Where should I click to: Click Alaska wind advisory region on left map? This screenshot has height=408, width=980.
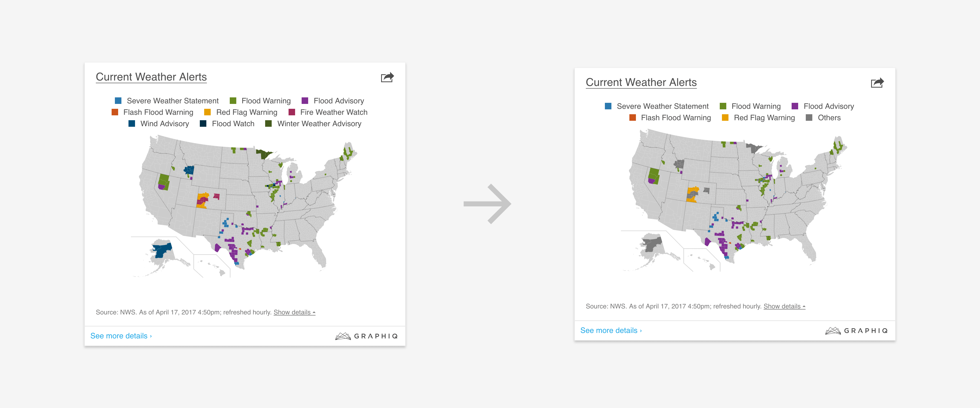pyautogui.click(x=162, y=250)
